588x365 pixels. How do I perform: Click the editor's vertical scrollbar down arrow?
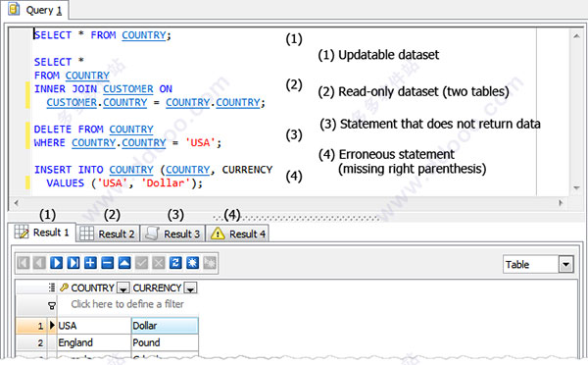click(x=576, y=188)
